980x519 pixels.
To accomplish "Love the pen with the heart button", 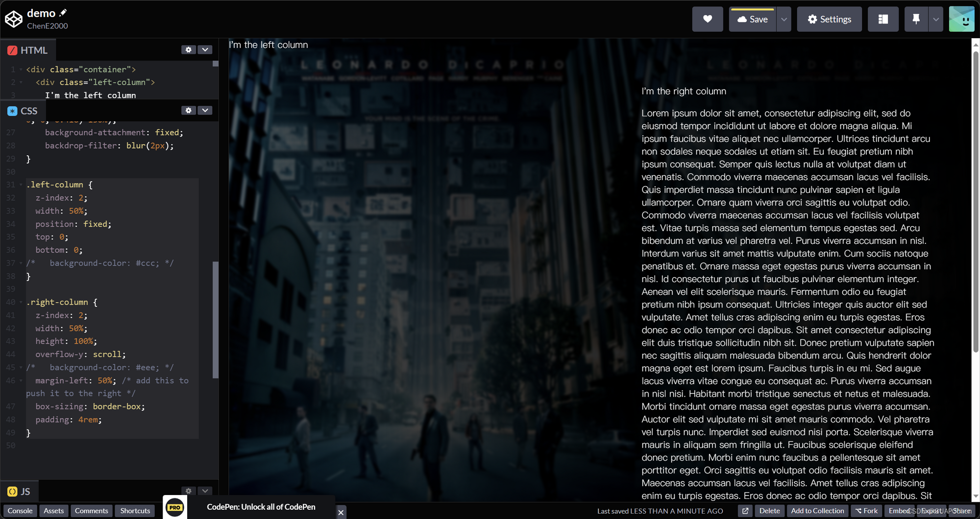I will click(707, 19).
